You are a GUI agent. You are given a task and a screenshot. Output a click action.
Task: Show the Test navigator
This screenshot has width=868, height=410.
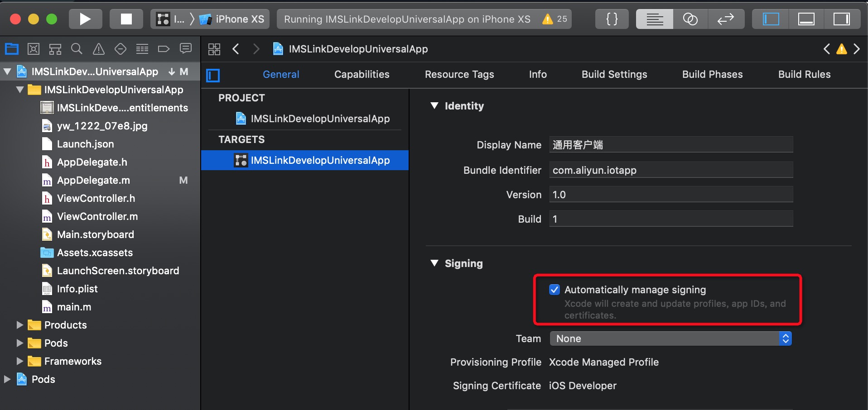121,49
